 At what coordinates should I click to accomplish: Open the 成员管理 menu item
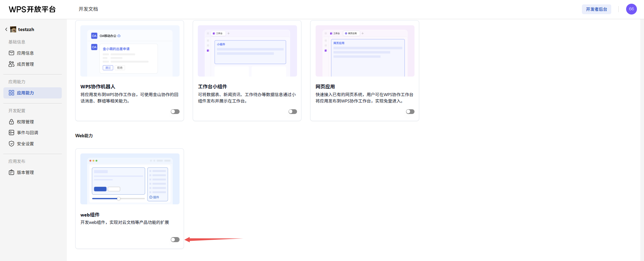[32, 64]
